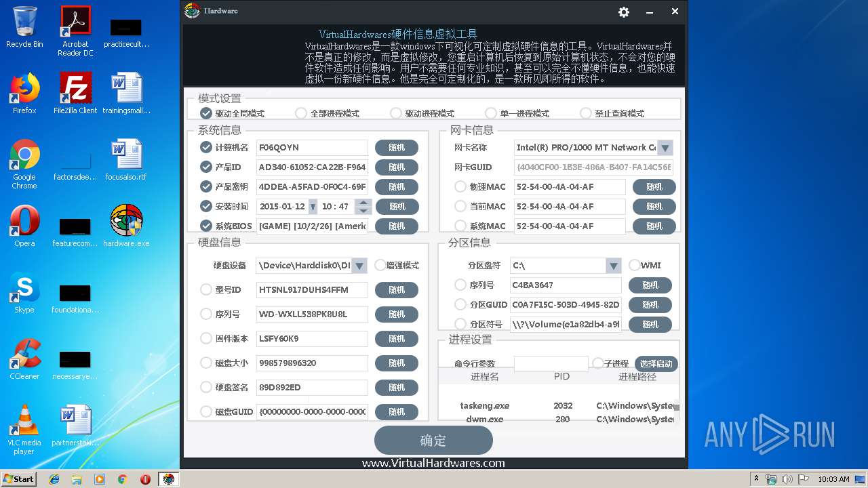The height and width of the screenshot is (488, 868).
Task: Open Start menu
Action: coord(18,479)
